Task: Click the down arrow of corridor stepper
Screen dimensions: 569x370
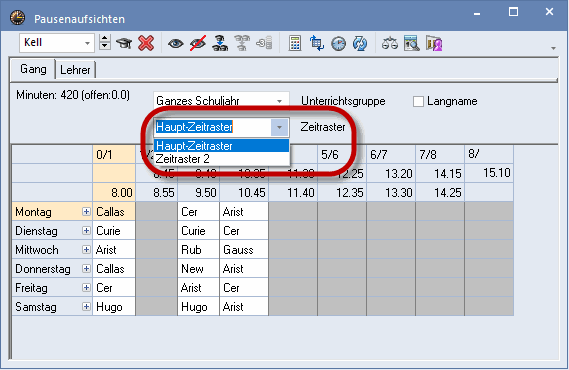Action: point(105,46)
